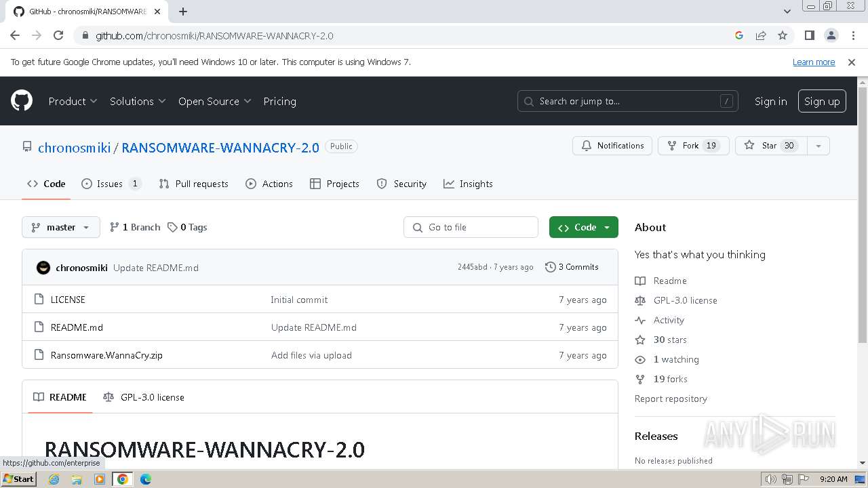Expand the Open Source menu
Image resolution: width=868 pixels, height=488 pixels.
(215, 101)
